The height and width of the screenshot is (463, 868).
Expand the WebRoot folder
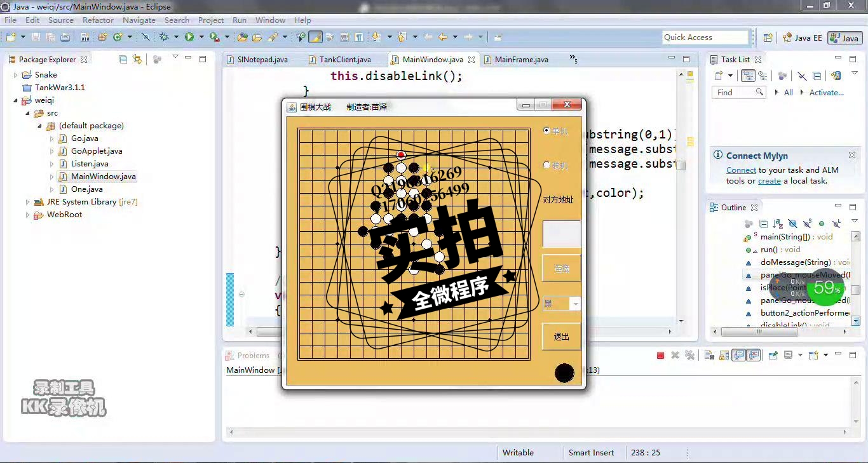[27, 215]
